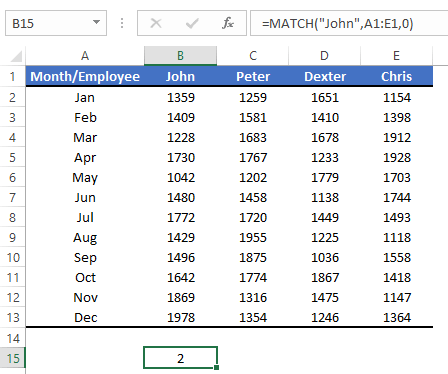Viewport: 448px width, 374px height.
Task: Select row 1 header
Action: point(13,76)
